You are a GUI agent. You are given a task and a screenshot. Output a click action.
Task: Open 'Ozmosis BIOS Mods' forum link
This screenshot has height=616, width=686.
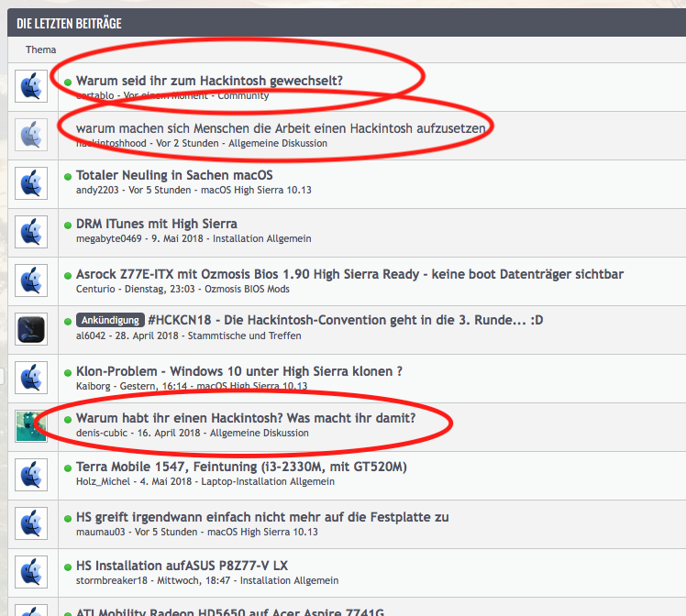click(x=248, y=289)
